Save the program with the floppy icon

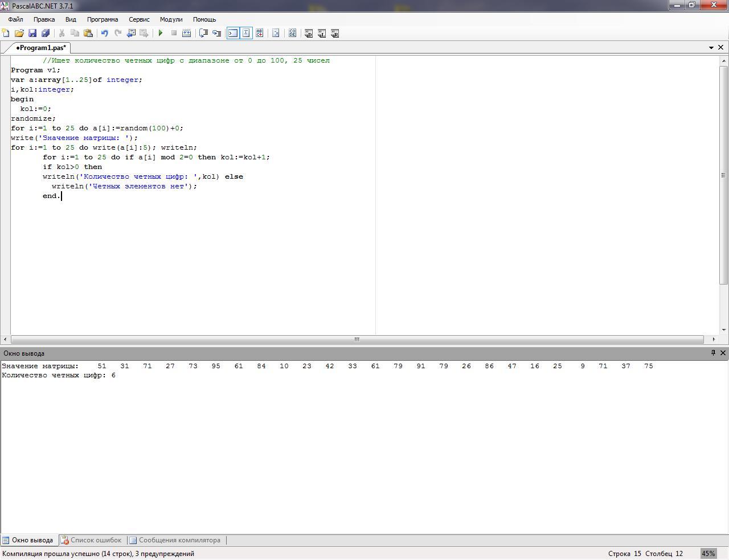[x=32, y=33]
